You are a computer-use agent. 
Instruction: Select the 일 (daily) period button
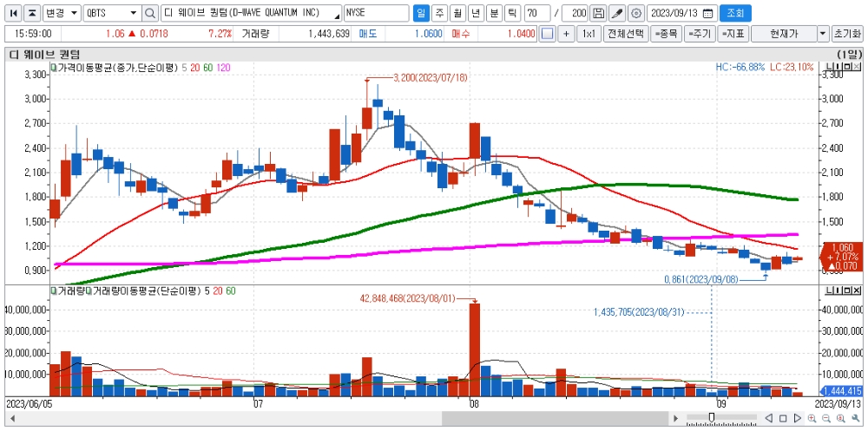point(421,13)
